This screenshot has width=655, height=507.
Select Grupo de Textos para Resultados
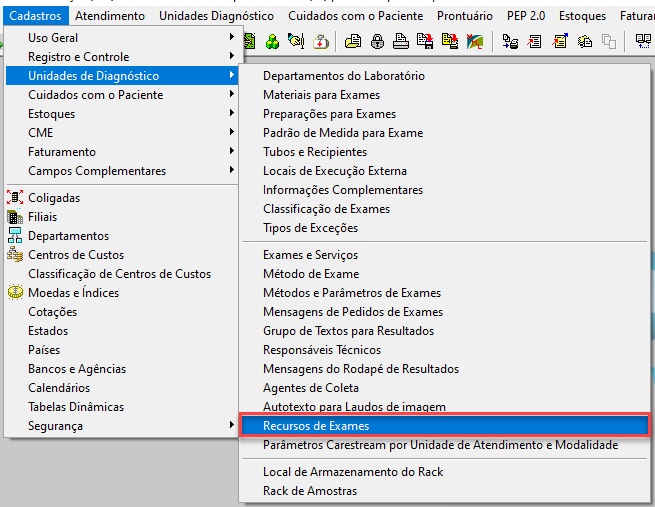pyautogui.click(x=445, y=331)
